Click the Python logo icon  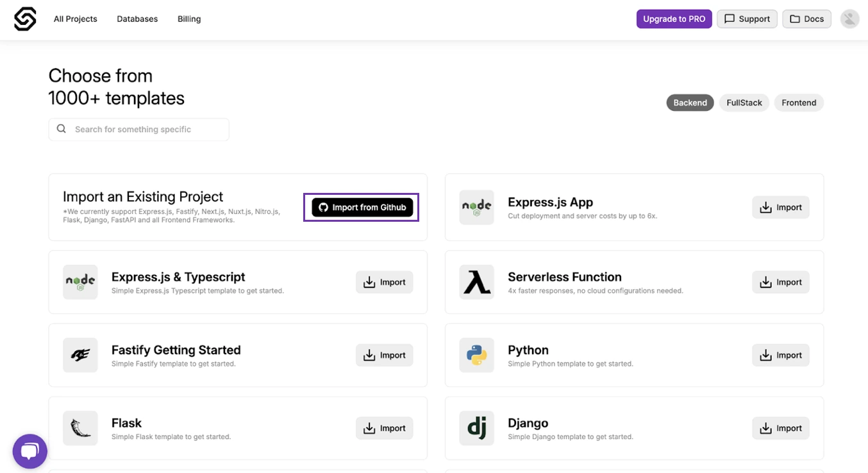pyautogui.click(x=476, y=355)
